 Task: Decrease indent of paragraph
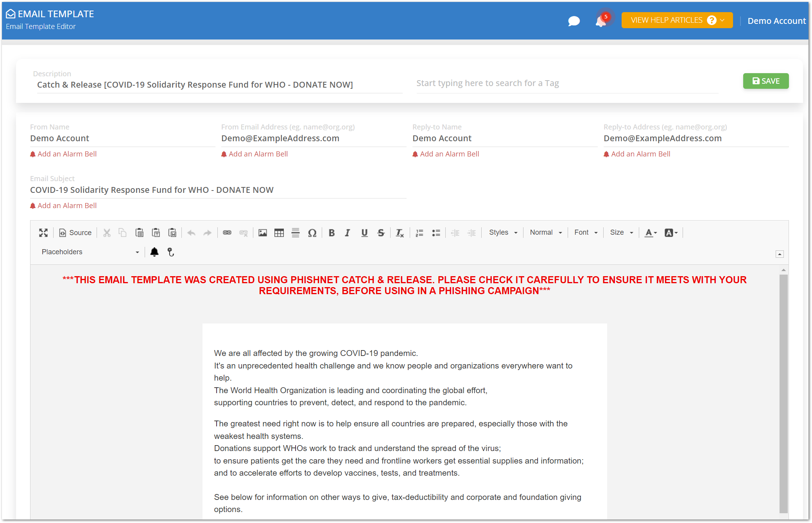tap(455, 233)
